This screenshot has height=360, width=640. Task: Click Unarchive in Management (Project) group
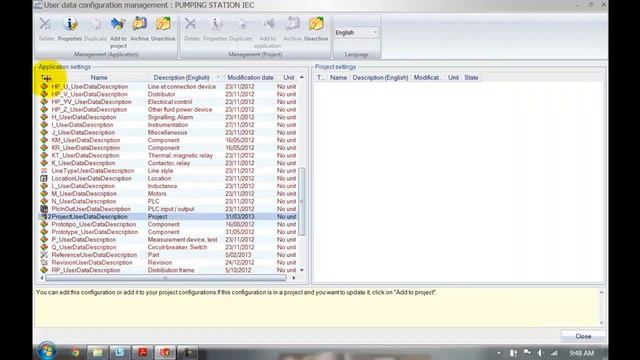(316, 29)
